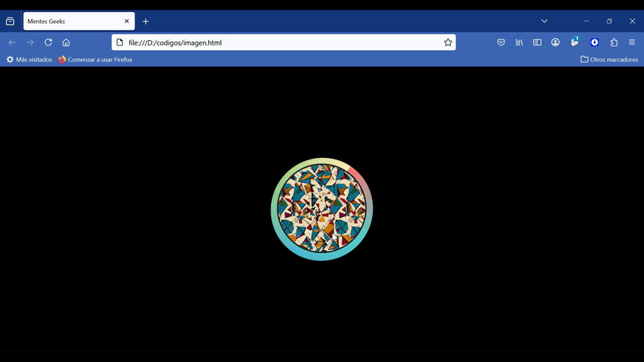Open Más visitados bookmarks folder
The height and width of the screenshot is (362, 644).
pos(29,59)
